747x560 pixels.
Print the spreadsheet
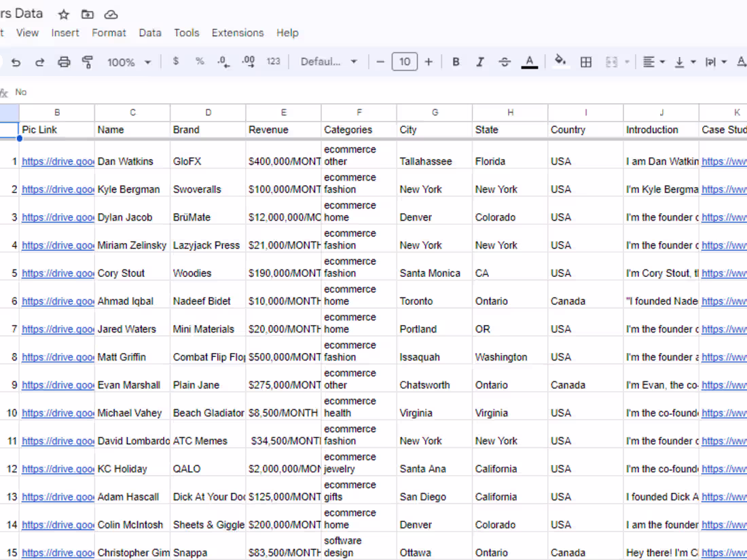64,62
